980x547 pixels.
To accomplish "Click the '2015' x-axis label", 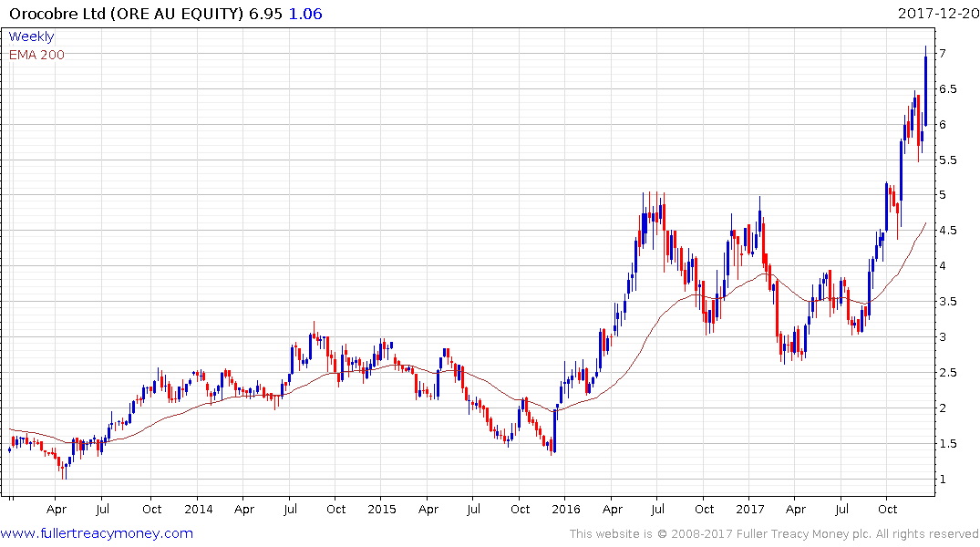I will click(x=382, y=510).
